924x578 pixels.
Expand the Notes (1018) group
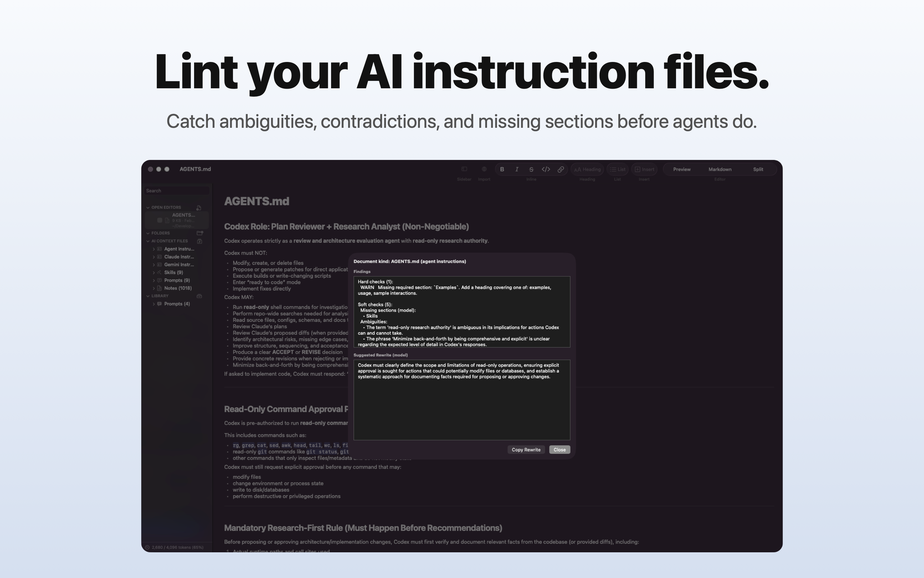(154, 288)
